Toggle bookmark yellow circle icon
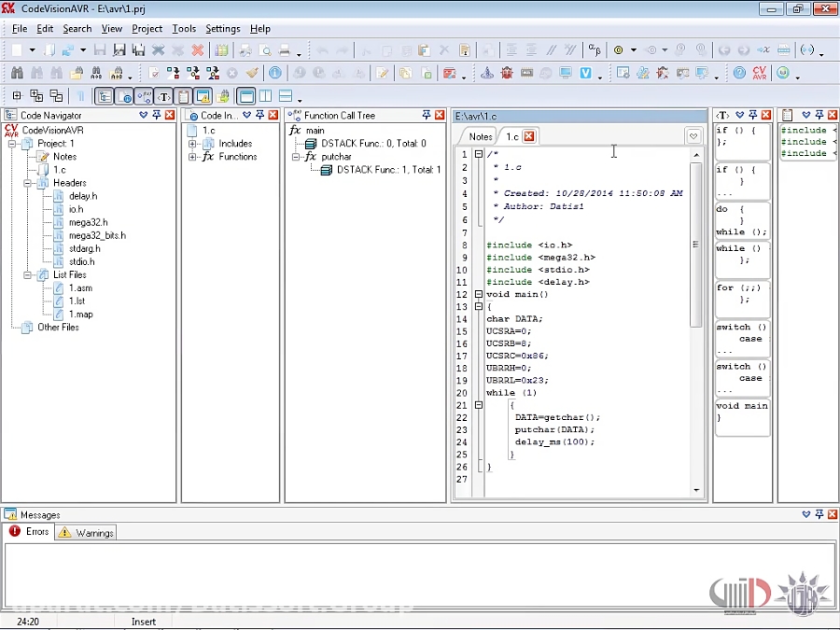This screenshot has width=840, height=630. click(x=618, y=49)
